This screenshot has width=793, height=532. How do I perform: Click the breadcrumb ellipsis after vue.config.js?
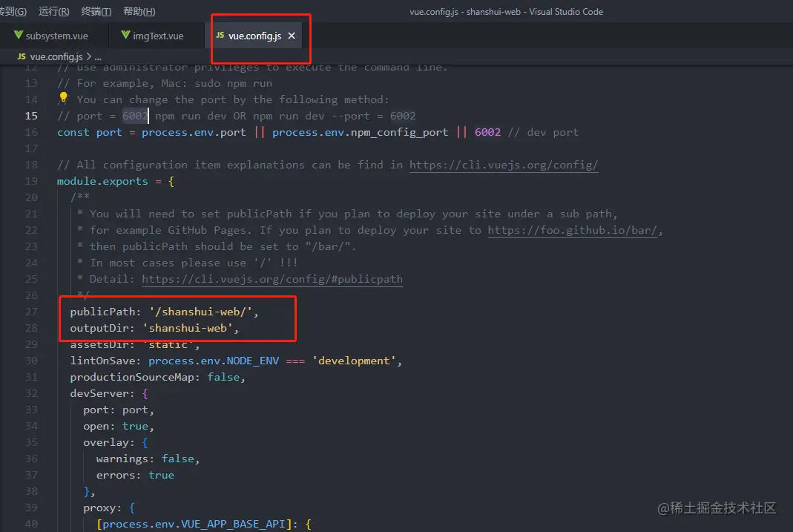pos(98,56)
